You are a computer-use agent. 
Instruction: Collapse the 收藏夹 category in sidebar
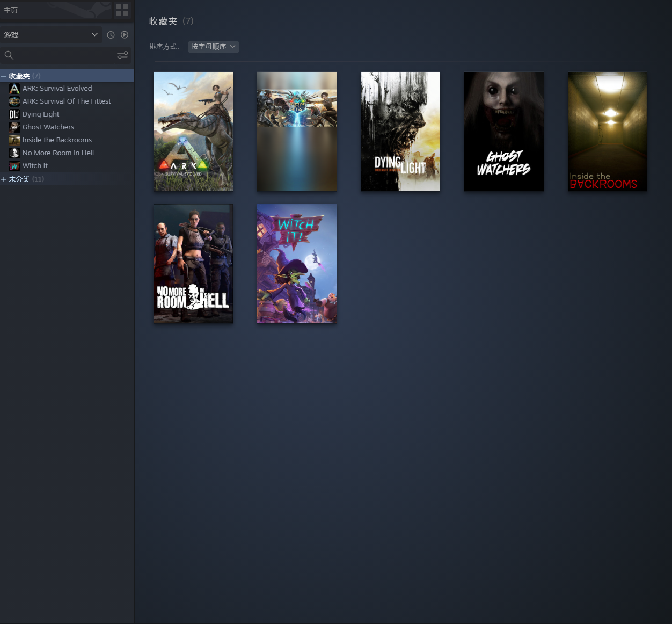click(4, 76)
